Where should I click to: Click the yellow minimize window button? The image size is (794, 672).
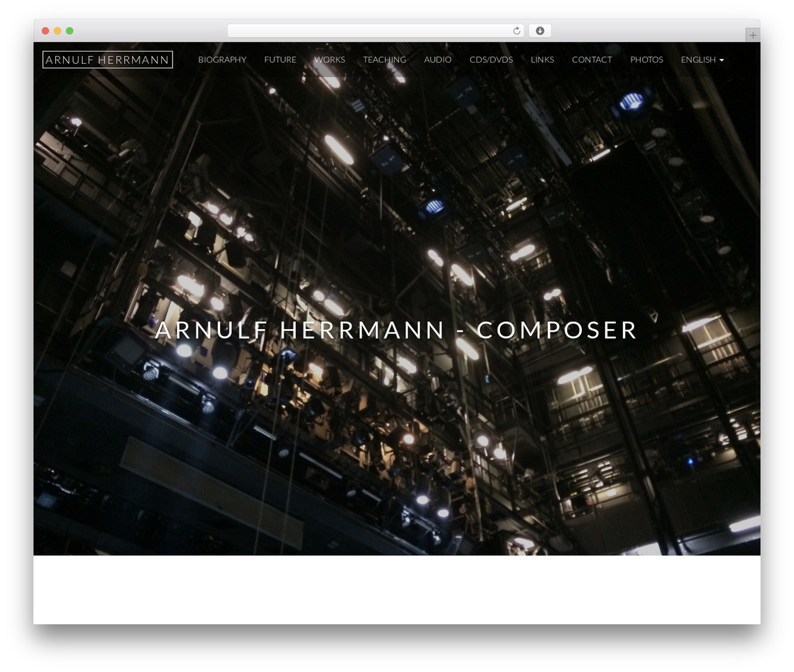tap(58, 31)
